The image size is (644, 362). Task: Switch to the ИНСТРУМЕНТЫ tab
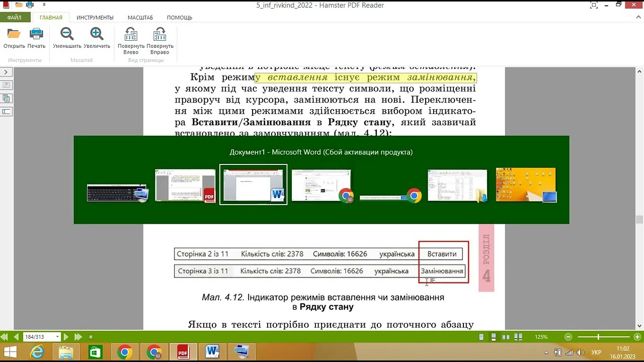click(95, 18)
